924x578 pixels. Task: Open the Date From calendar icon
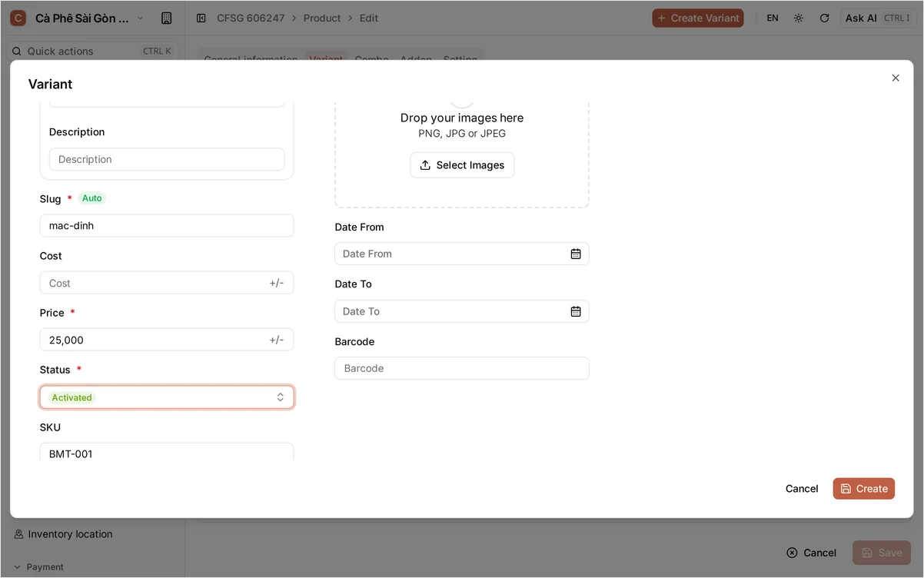pos(576,254)
